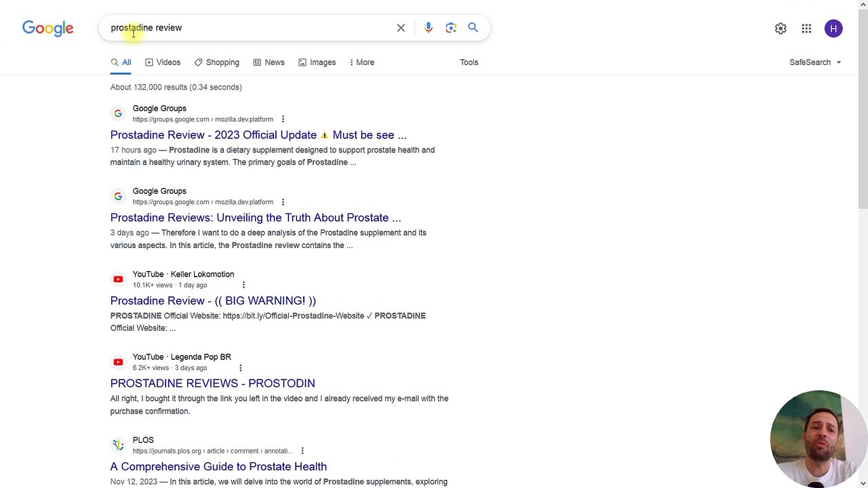The width and height of the screenshot is (868, 488).
Task: Open the SafeSearch dropdown
Action: 815,62
